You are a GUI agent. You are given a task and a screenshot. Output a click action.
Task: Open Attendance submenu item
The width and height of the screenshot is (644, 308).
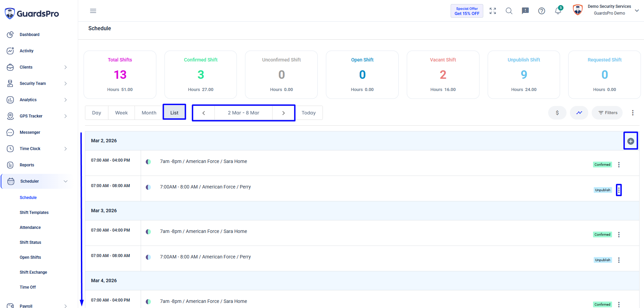pyautogui.click(x=30, y=228)
